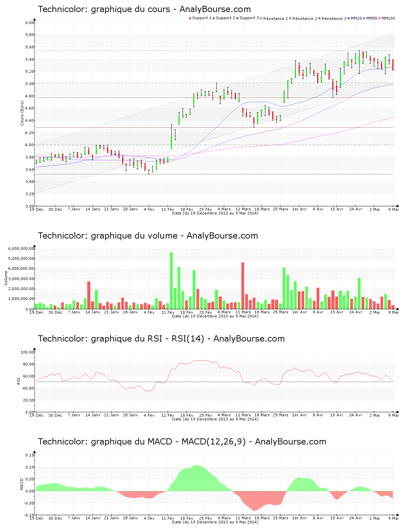Click the "6.00" tick on the price axis
Image resolution: width=412 pixels, height=532 pixels.
pyautogui.click(x=30, y=23)
